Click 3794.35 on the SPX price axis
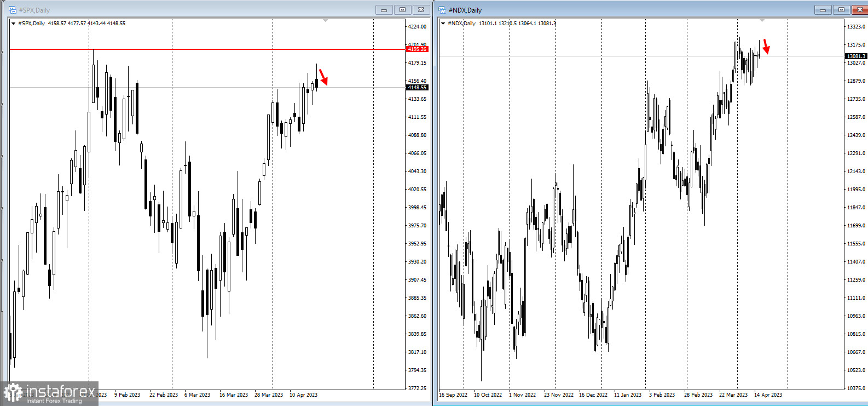Screen dimensions: 868x406 click(417, 370)
